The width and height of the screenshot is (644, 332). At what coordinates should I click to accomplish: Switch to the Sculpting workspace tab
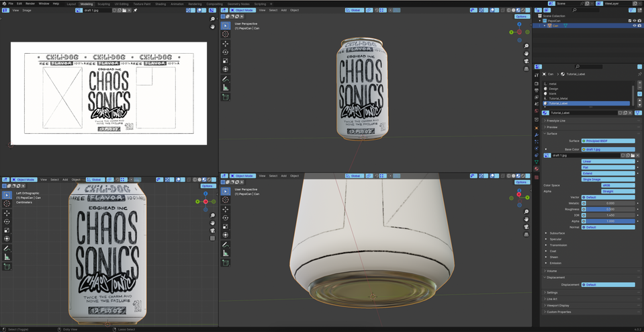[103, 4]
